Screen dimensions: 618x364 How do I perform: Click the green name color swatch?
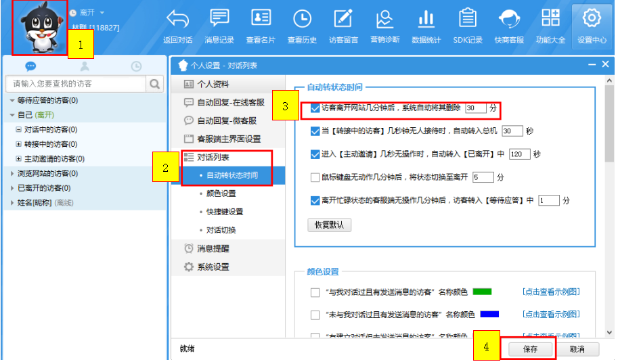pyautogui.click(x=481, y=292)
